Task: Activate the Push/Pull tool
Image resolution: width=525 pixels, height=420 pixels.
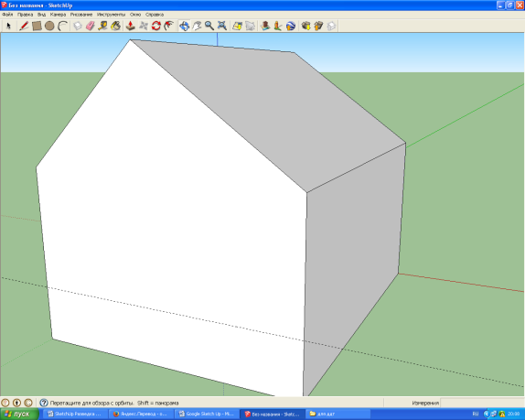Action: 131,26
